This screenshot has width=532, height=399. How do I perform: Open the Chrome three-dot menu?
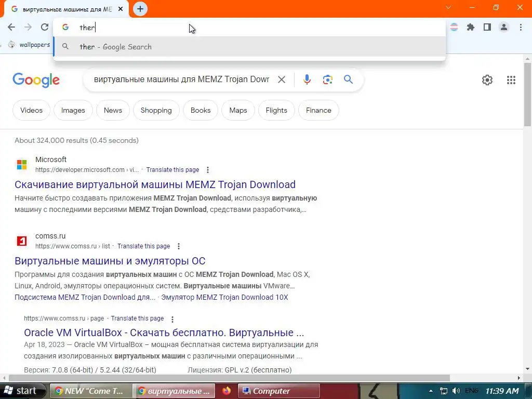(x=521, y=27)
